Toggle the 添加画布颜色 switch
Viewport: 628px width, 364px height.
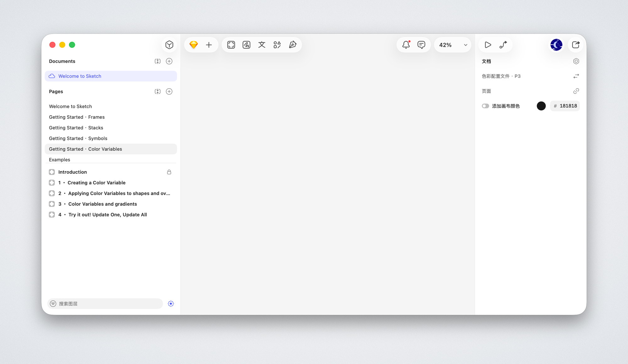click(485, 106)
